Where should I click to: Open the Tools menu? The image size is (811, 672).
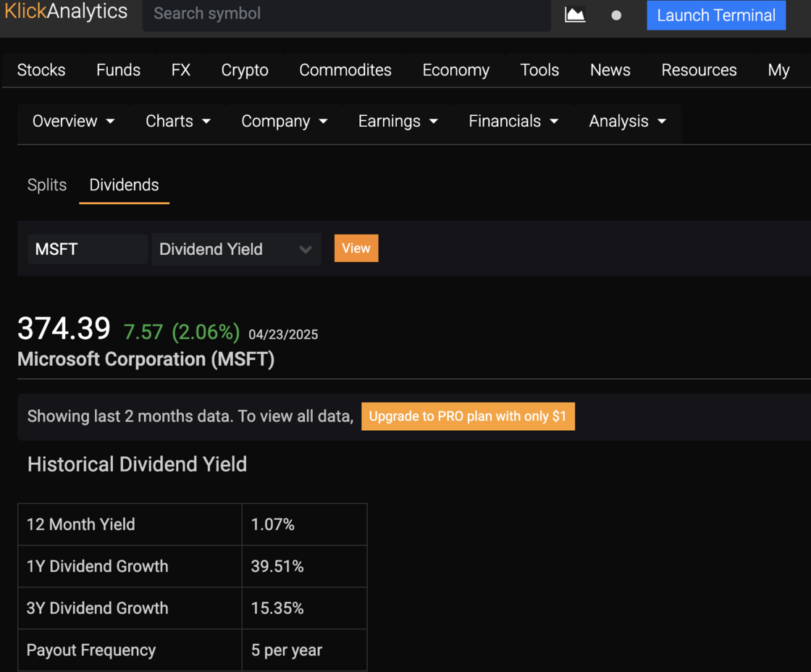point(539,70)
